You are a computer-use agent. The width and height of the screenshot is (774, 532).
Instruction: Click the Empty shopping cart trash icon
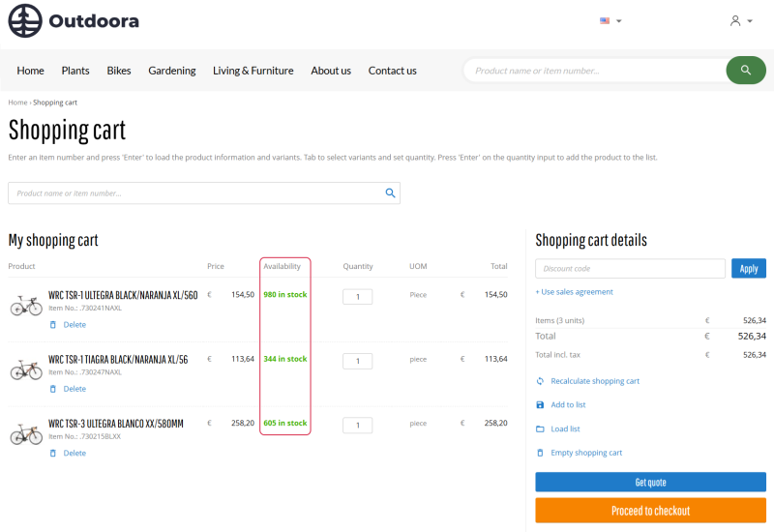click(540, 453)
